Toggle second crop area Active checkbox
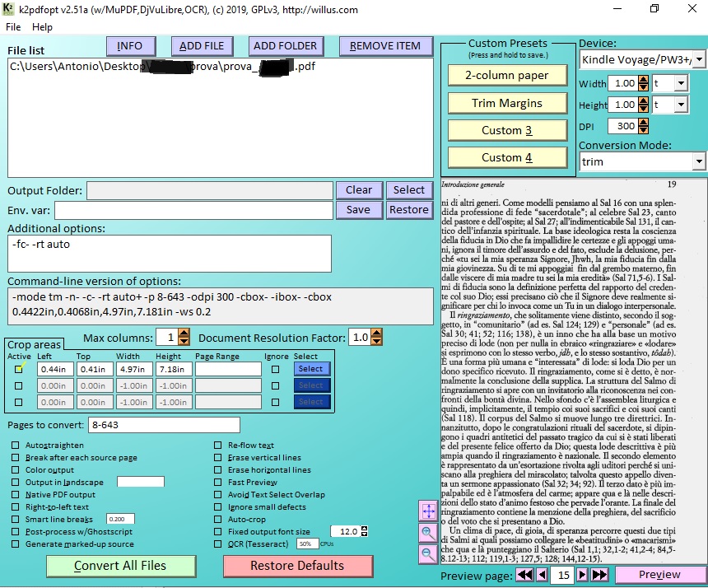Image resolution: width=708 pixels, height=588 pixels. [x=18, y=385]
